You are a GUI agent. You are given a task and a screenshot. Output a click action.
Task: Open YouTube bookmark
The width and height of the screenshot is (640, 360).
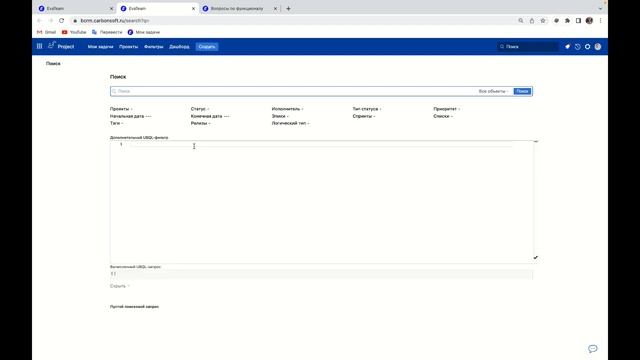click(74, 32)
